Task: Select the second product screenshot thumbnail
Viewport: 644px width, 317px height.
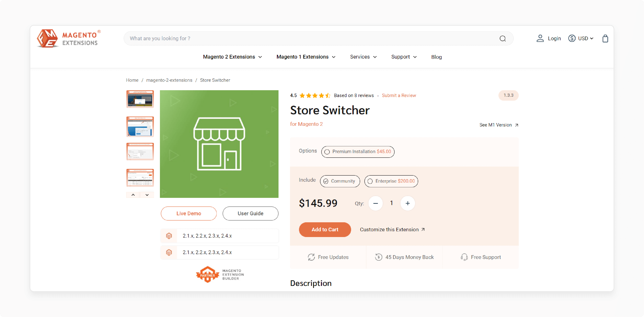Action: pyautogui.click(x=140, y=127)
